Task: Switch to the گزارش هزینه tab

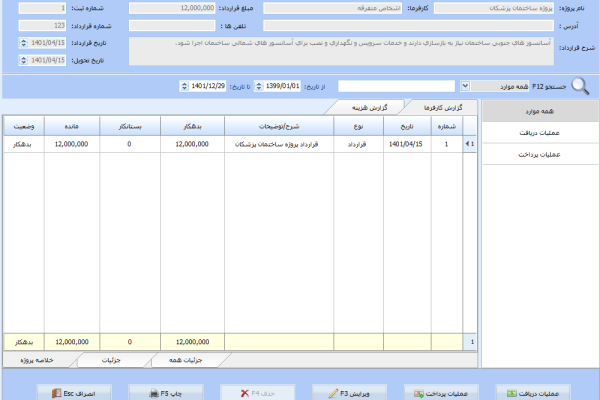Action: point(369,108)
